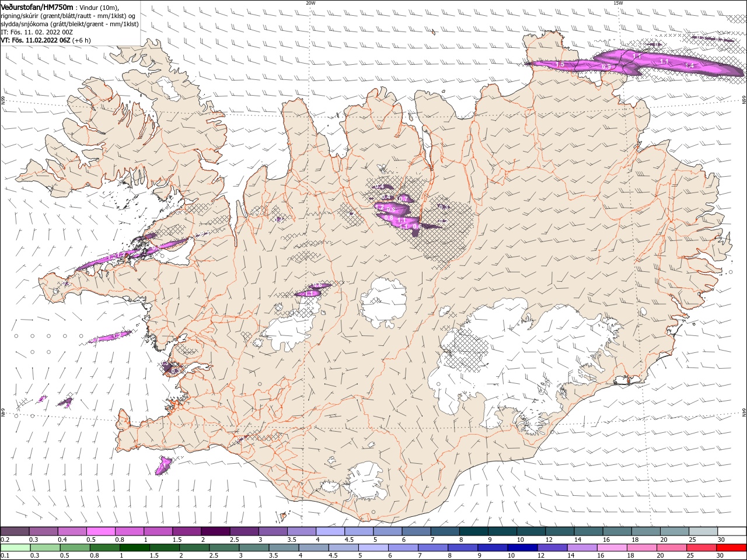Select the snow legend swatch starting at 1
Screen dimensions: 747x560
coord(158,531)
